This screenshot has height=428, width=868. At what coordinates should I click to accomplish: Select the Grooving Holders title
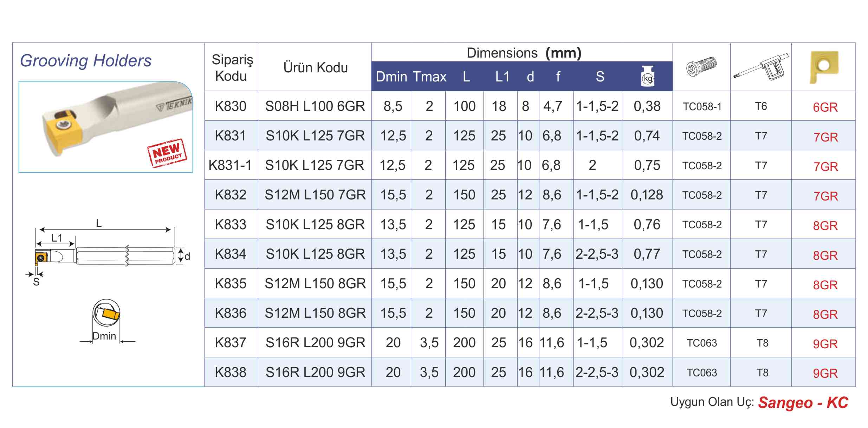[86, 61]
